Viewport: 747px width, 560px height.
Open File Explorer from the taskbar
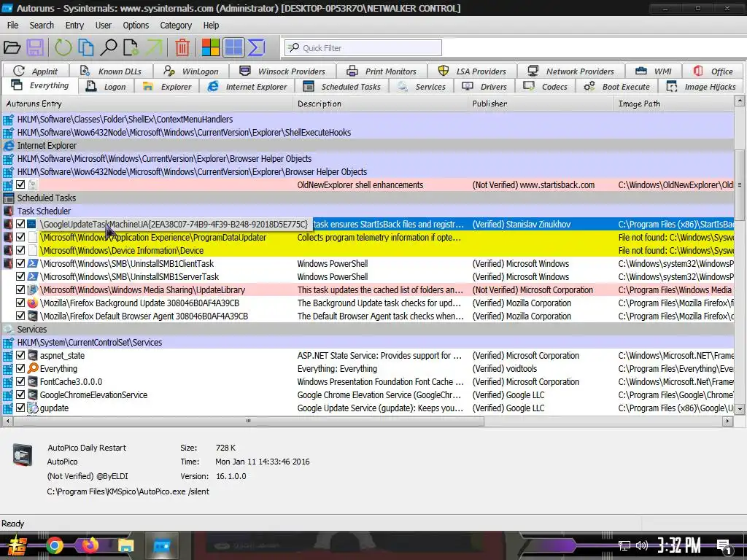[x=125, y=545]
